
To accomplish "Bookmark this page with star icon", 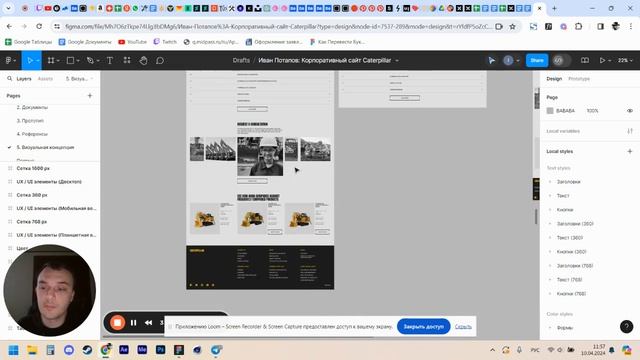I will (x=513, y=27).
